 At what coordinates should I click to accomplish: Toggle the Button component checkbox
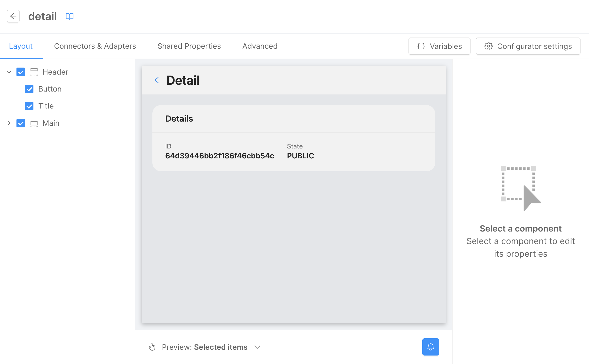point(29,89)
